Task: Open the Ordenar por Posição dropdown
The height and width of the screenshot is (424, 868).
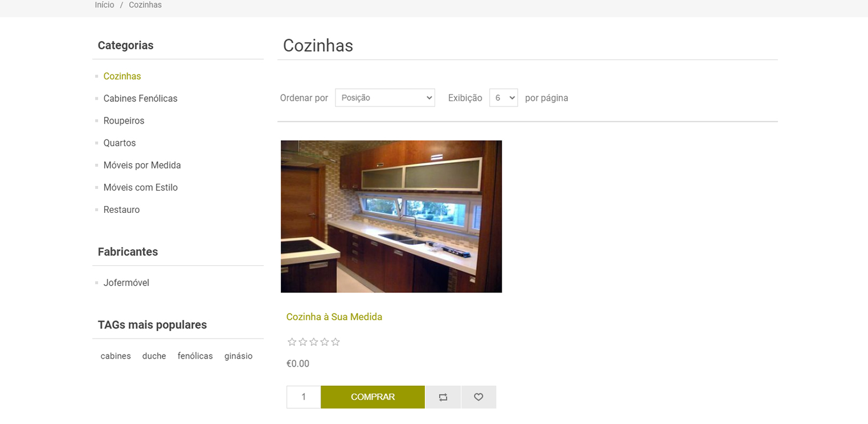Action: pos(385,98)
